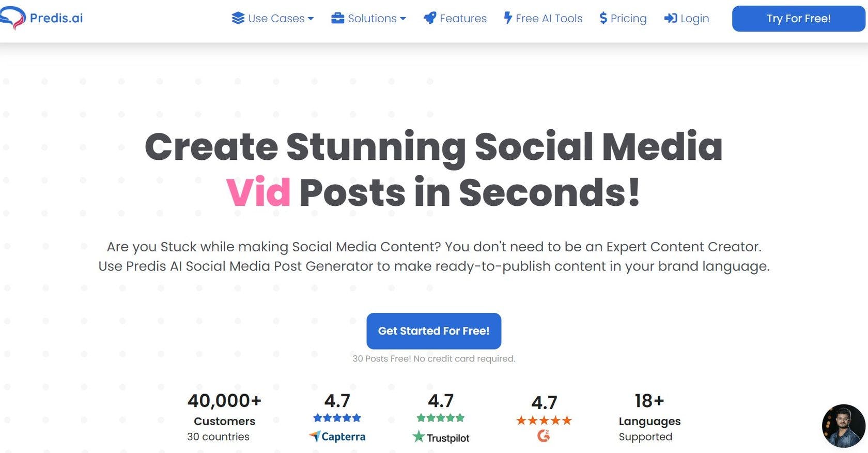Click Get Started For Free! button
The height and width of the screenshot is (453, 868).
click(433, 331)
